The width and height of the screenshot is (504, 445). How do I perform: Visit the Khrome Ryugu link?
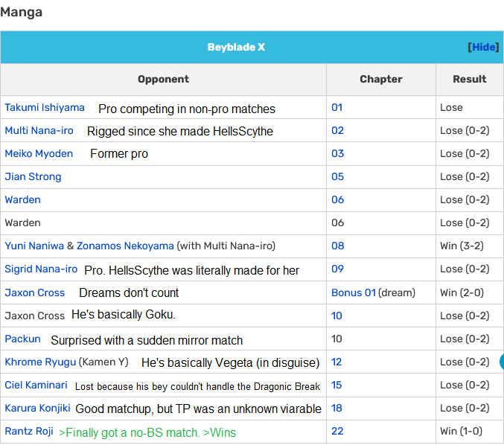pyautogui.click(x=40, y=362)
